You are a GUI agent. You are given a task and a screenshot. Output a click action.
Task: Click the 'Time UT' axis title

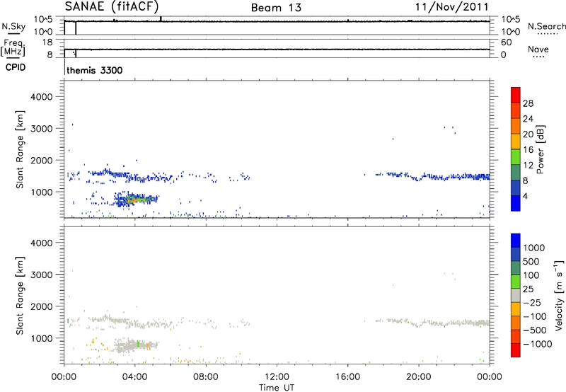[277, 388]
